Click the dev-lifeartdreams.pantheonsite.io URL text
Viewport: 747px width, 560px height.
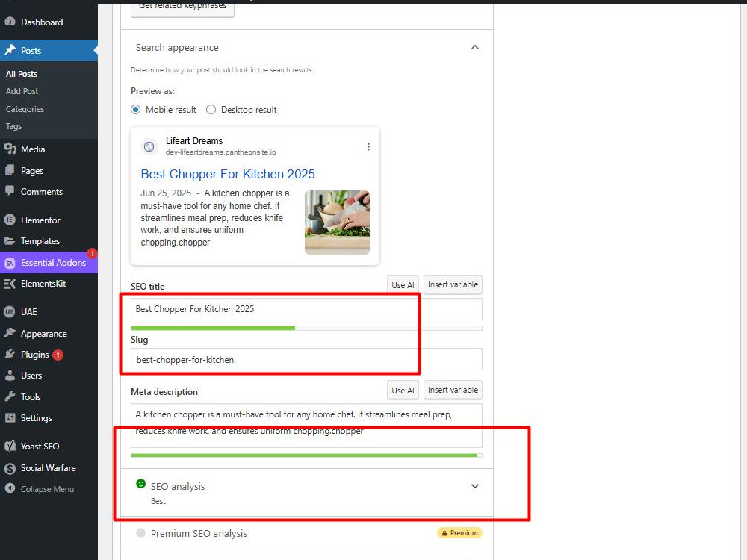[x=220, y=152]
